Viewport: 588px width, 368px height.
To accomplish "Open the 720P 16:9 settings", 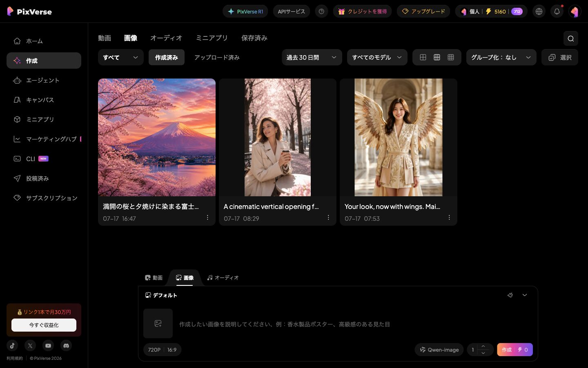I will [x=162, y=350].
